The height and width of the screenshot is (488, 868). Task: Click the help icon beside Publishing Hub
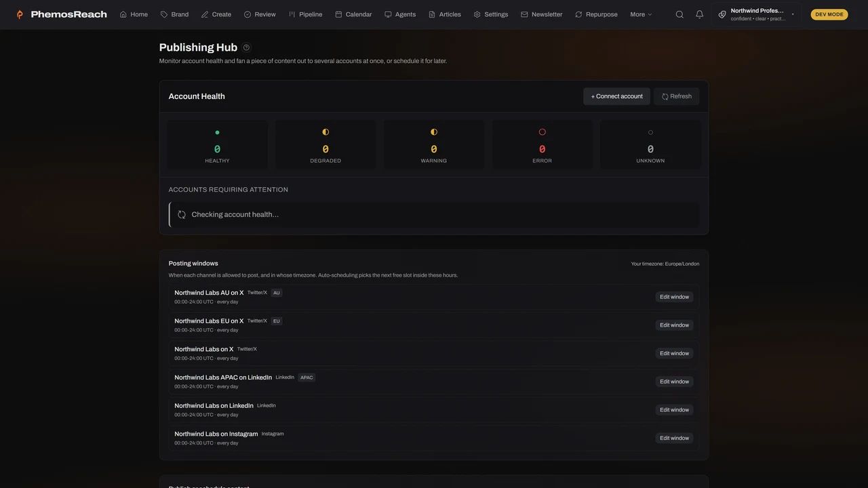pos(246,47)
